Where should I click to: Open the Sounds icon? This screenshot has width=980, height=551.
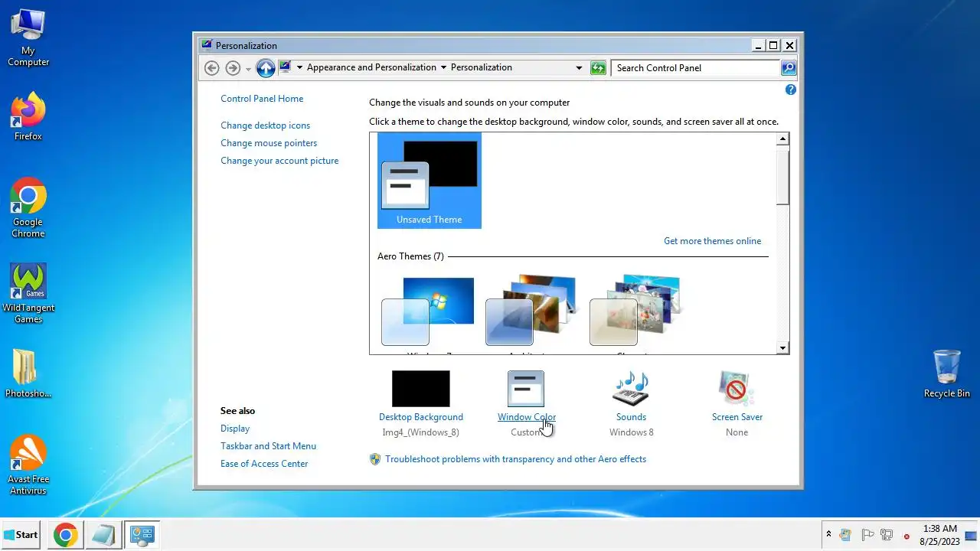(x=631, y=389)
